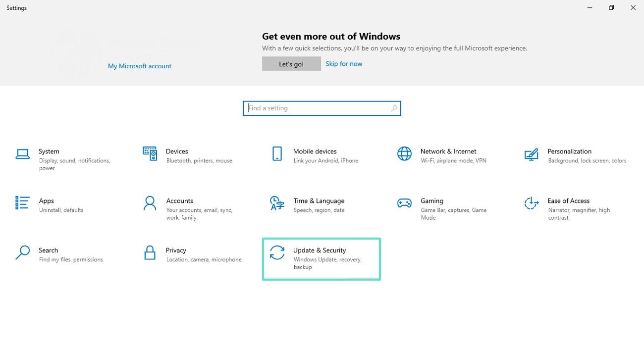The width and height of the screenshot is (644, 343).
Task: Open the My Microsoft account link
Action: (x=140, y=66)
